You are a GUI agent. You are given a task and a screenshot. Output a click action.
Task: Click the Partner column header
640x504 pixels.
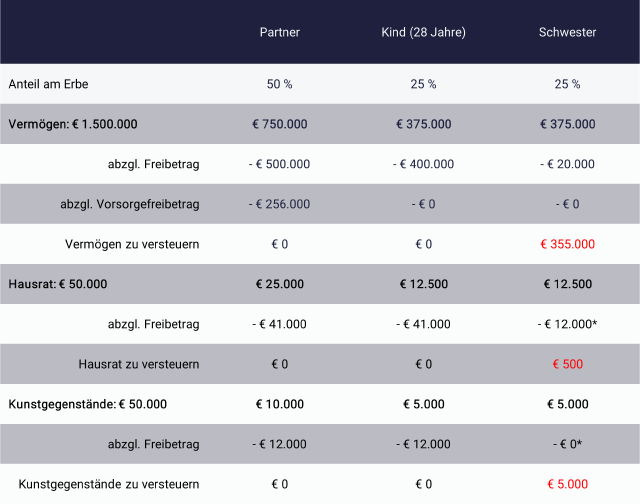(x=279, y=32)
